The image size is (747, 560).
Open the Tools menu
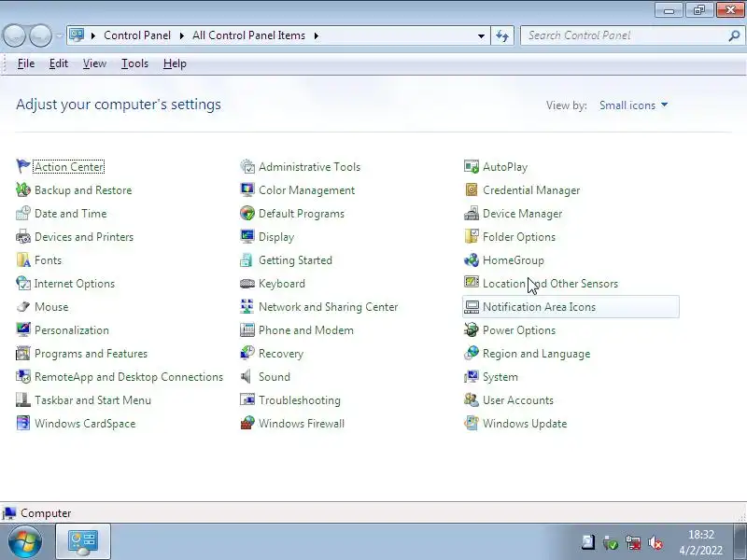click(134, 63)
